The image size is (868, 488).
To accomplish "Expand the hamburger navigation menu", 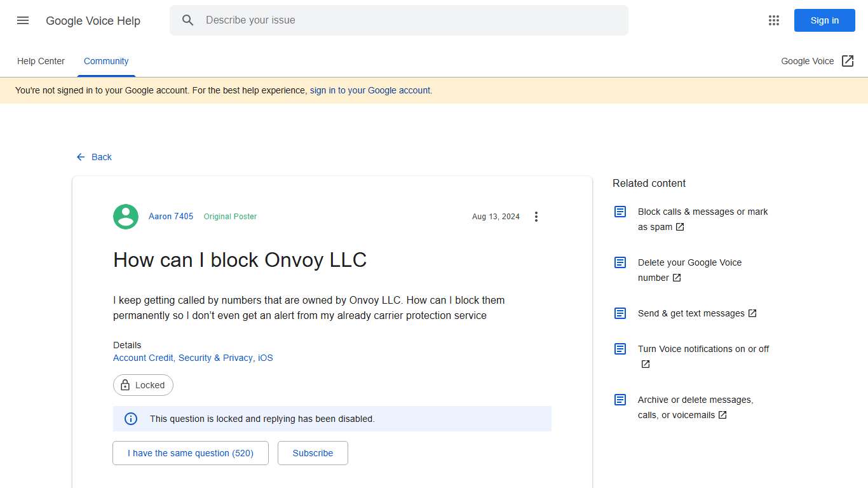I will click(22, 20).
